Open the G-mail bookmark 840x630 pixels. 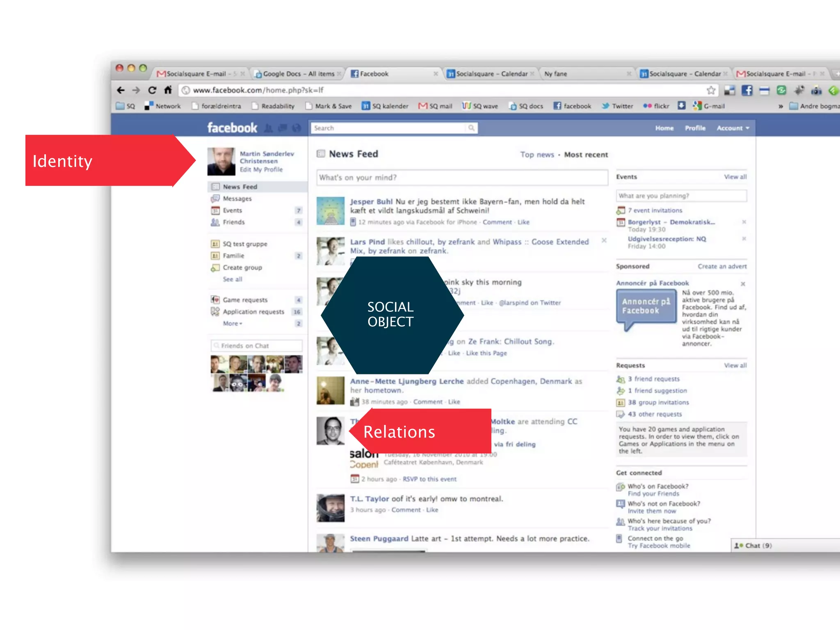coord(709,106)
